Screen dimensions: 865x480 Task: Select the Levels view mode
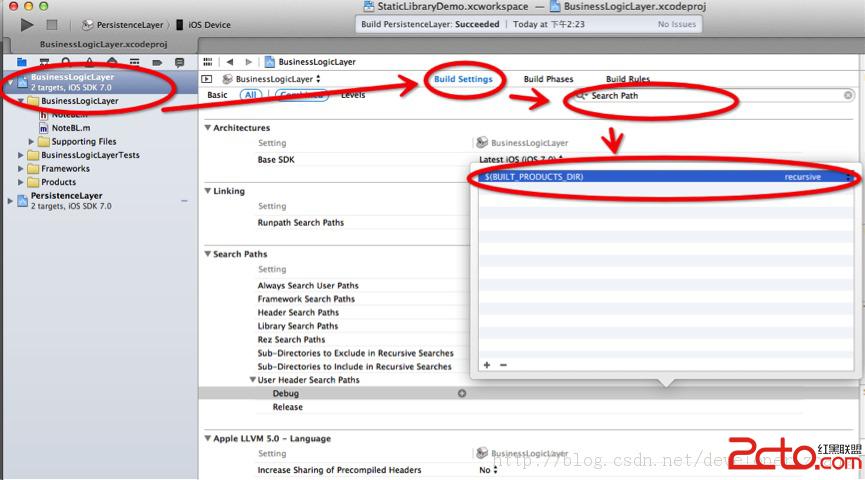coord(353,95)
